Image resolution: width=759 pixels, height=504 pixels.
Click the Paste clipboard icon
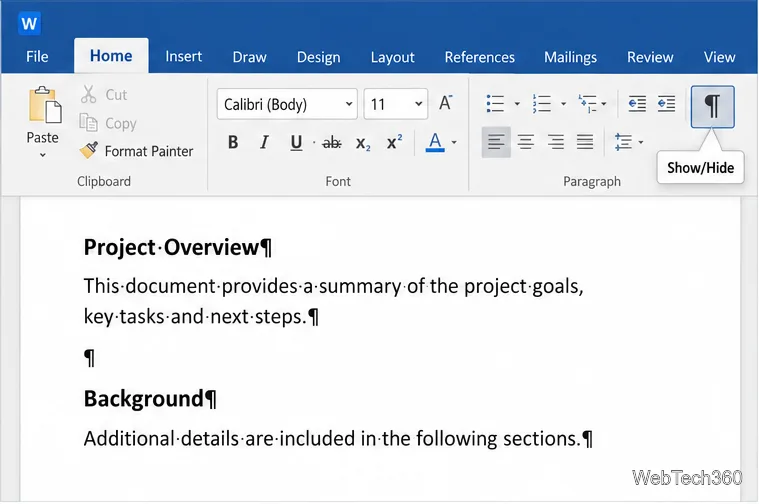point(45,105)
